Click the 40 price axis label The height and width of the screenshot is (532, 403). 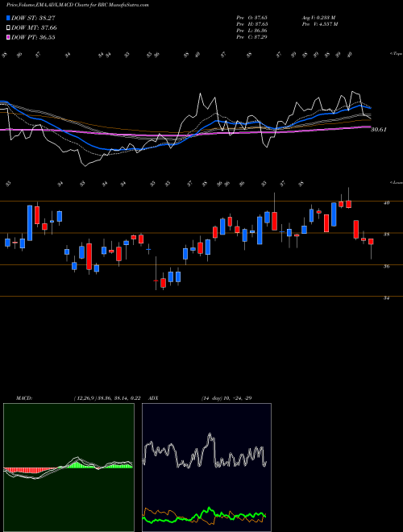point(386,203)
